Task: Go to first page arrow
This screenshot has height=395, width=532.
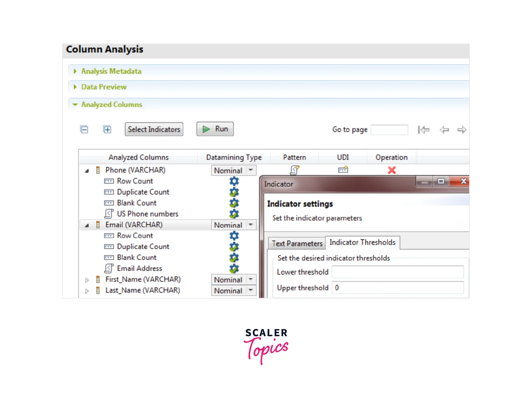Action: [423, 130]
